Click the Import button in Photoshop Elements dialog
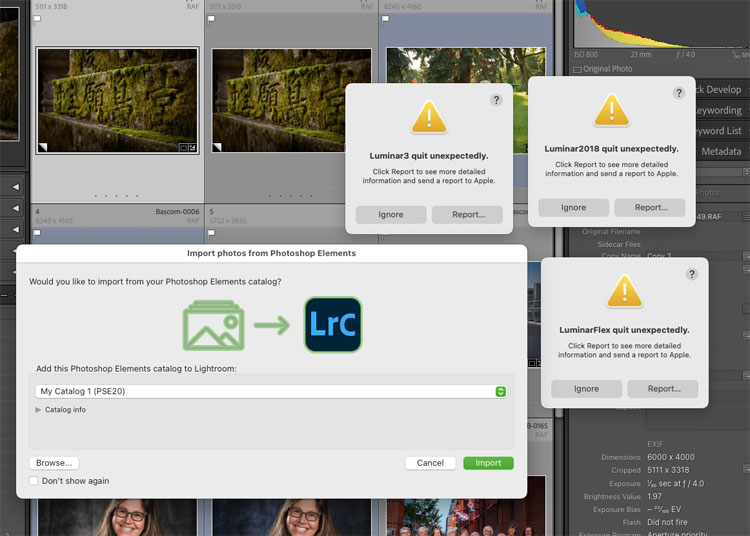This screenshot has width=750, height=536. click(488, 463)
